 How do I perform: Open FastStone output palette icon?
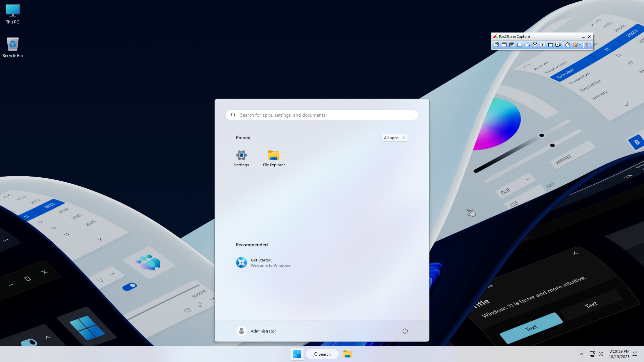[x=576, y=45]
